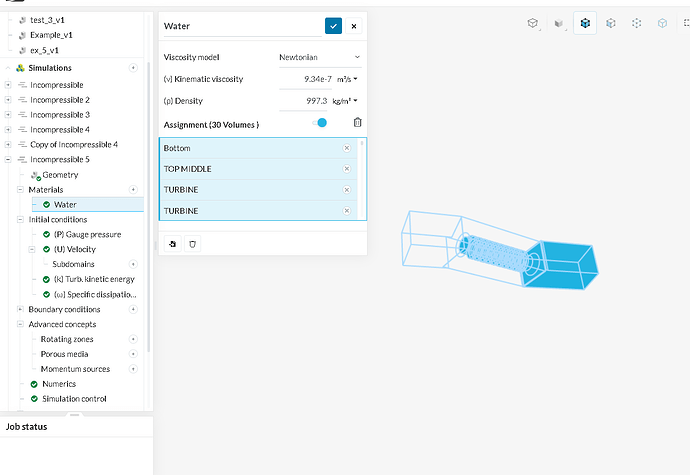
Task: Collapse the Incompressible 5 simulation tree
Action: point(8,159)
